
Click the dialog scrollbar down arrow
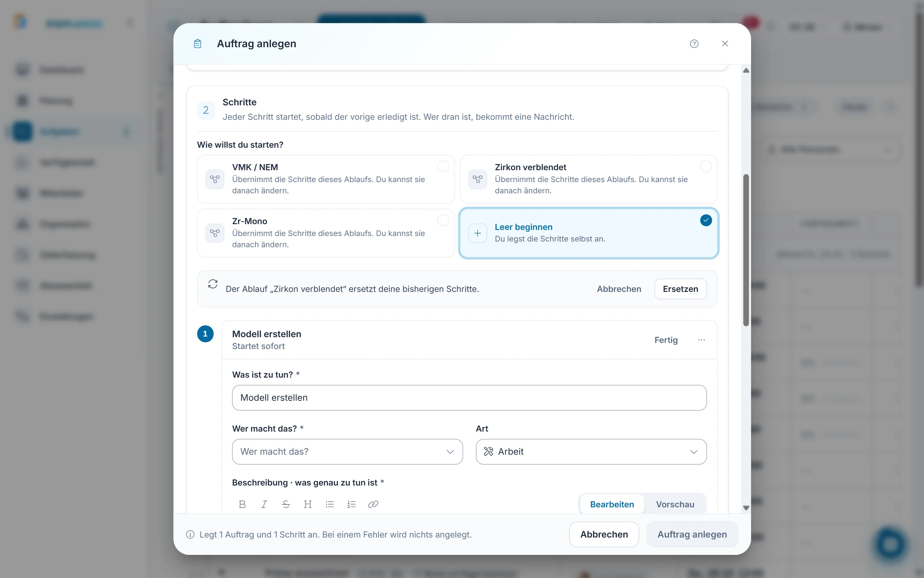coord(746,508)
